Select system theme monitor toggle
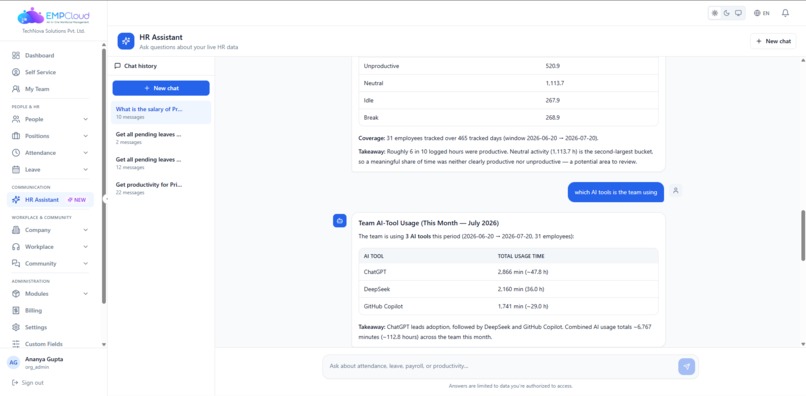 click(x=739, y=13)
